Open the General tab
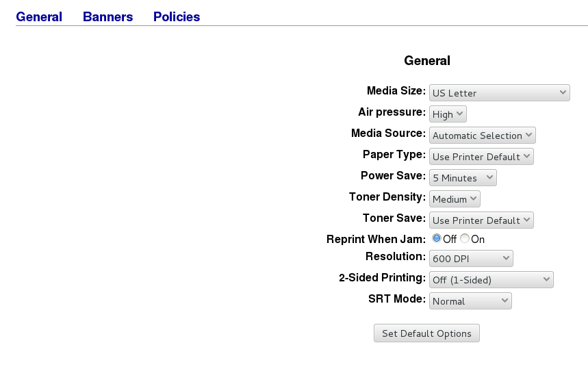The width and height of the screenshot is (588, 369). click(x=39, y=17)
